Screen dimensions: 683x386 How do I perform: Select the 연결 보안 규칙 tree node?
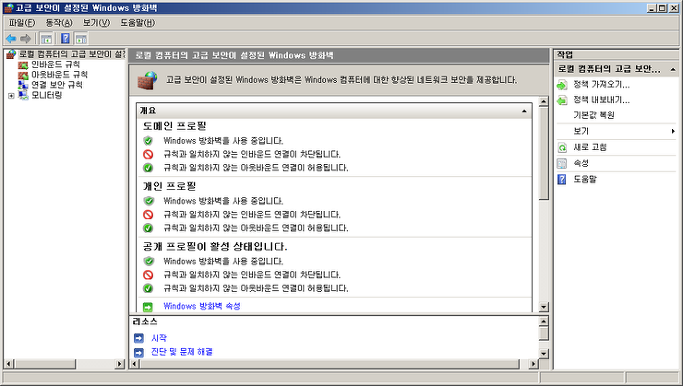point(57,85)
